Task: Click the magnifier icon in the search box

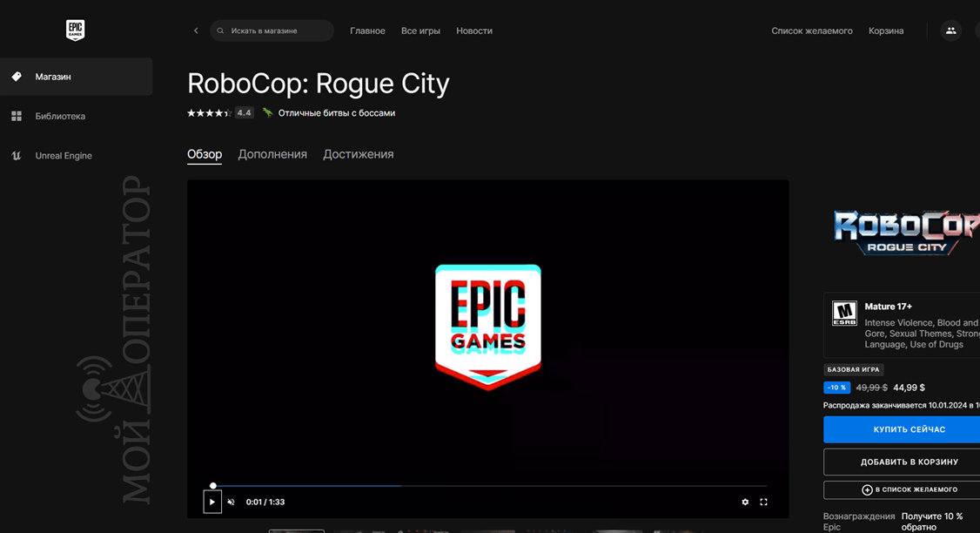Action: [220, 30]
